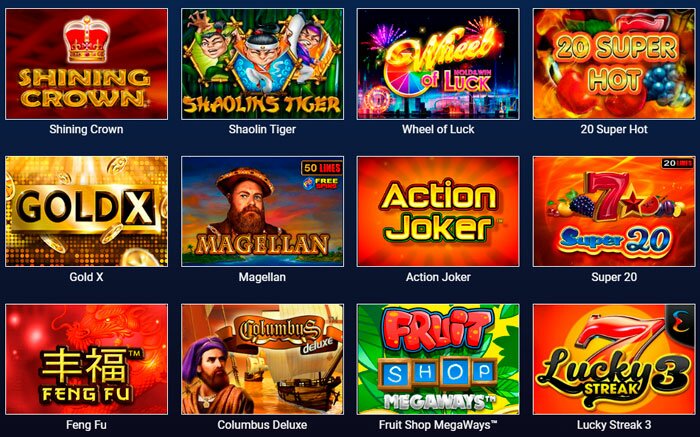Launch the Fruit Shop MegaWays thumbnail
This screenshot has width=700, height=437.
pyautogui.click(x=438, y=359)
